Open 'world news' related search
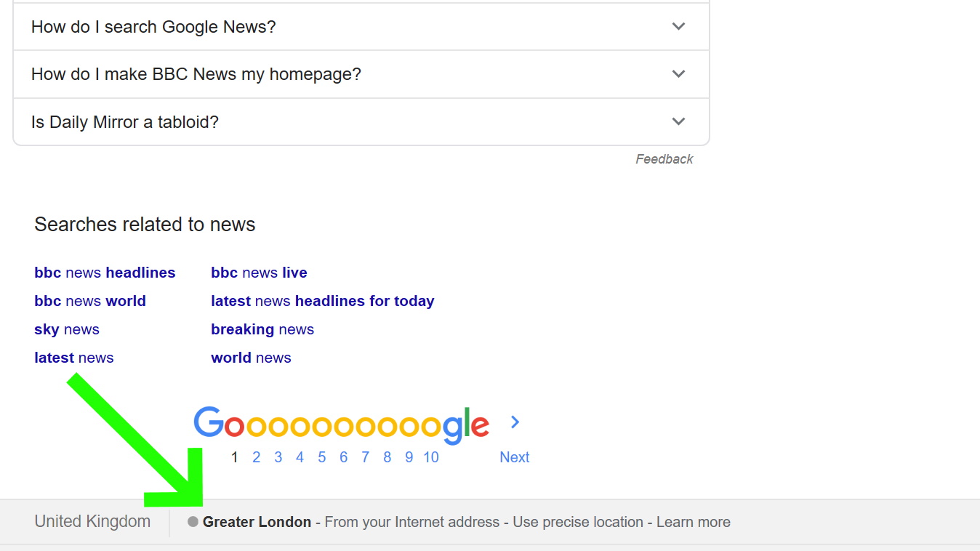980x551 pixels. pyautogui.click(x=251, y=358)
